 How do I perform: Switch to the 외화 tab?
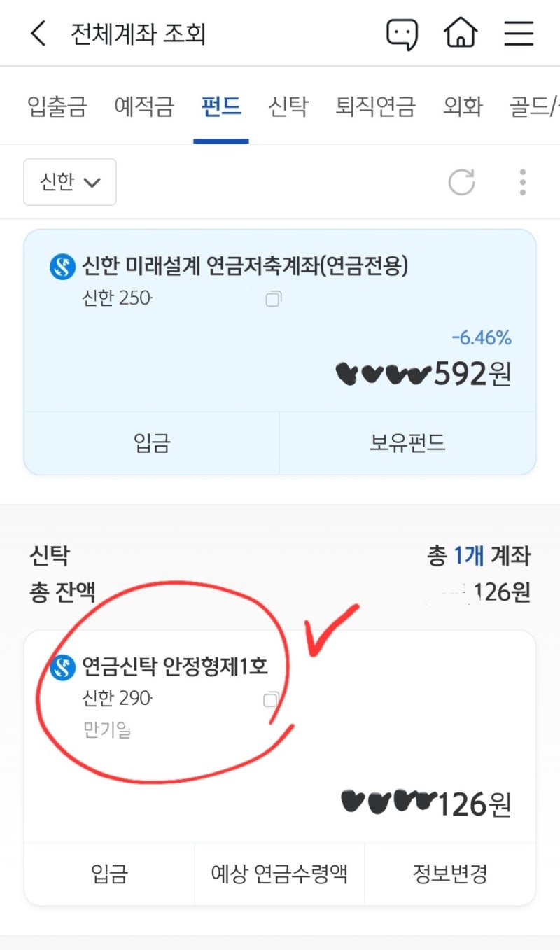pyautogui.click(x=463, y=107)
